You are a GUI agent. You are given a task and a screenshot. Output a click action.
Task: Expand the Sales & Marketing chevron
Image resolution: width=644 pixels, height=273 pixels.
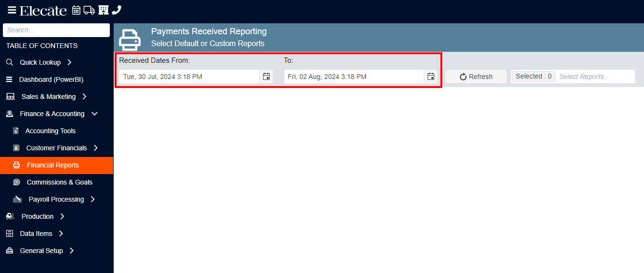click(x=84, y=97)
